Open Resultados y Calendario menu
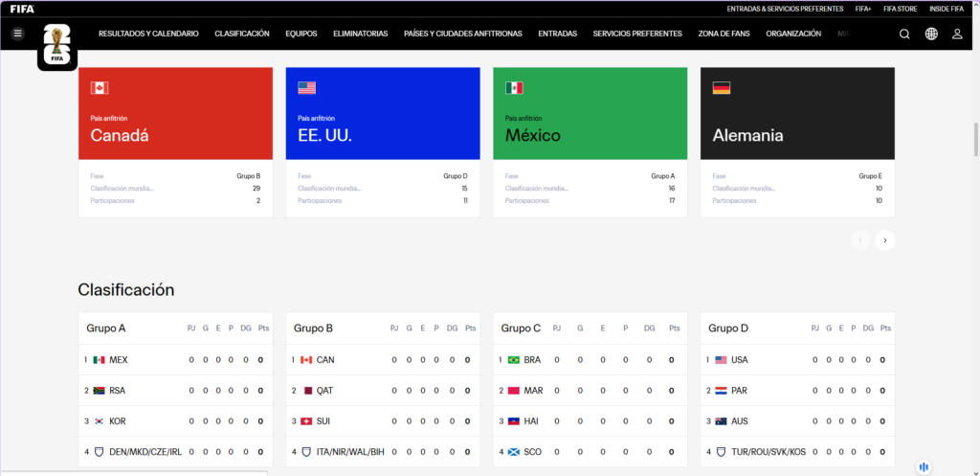980x476 pixels. [x=148, y=34]
